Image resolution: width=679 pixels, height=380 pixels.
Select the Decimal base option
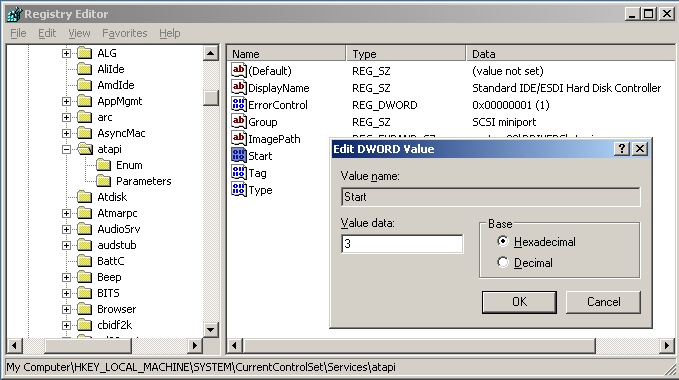[x=502, y=262]
